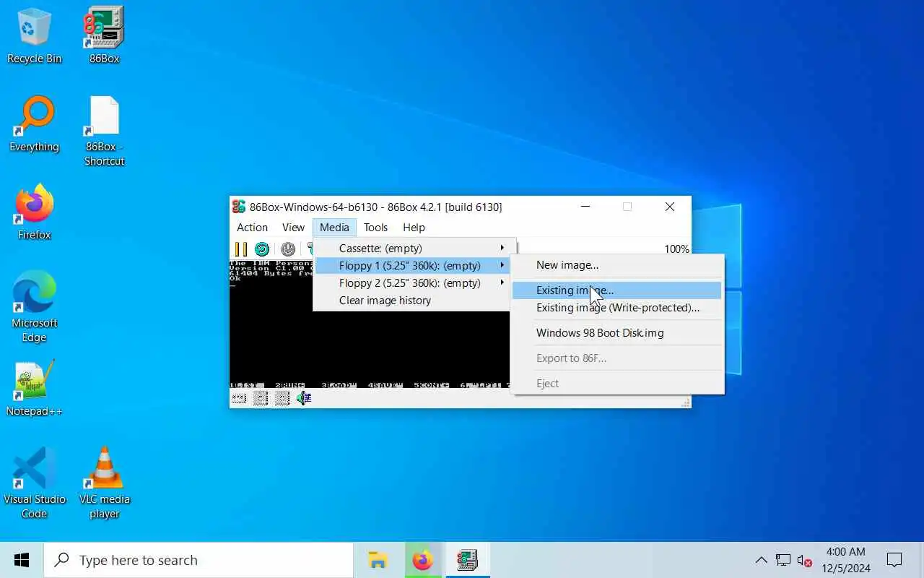Close the open Media menu
Image resolution: width=924 pixels, height=578 pixels.
334,228
